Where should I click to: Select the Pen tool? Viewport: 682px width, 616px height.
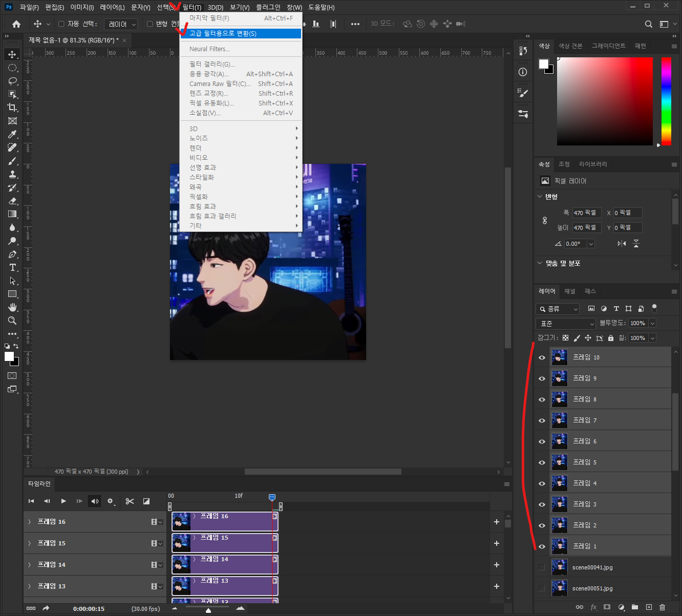pos(12,254)
